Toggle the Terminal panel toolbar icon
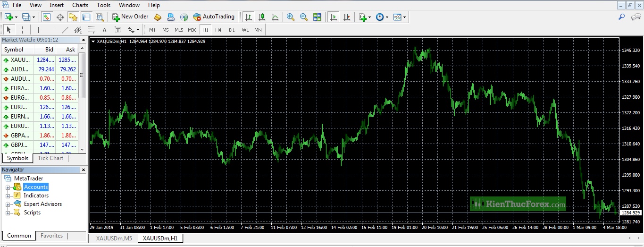The width and height of the screenshot is (644, 247). (x=86, y=17)
